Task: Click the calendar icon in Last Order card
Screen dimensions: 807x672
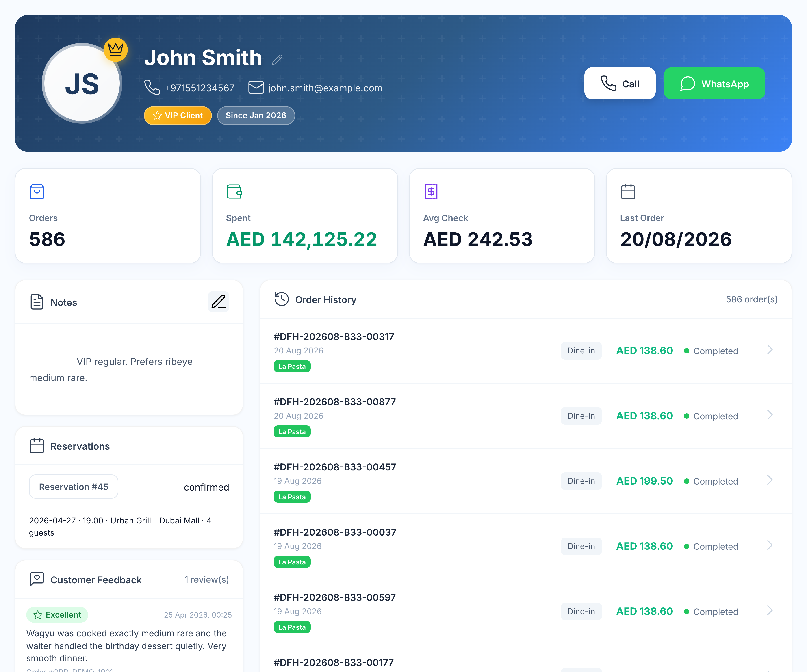Action: click(x=628, y=191)
